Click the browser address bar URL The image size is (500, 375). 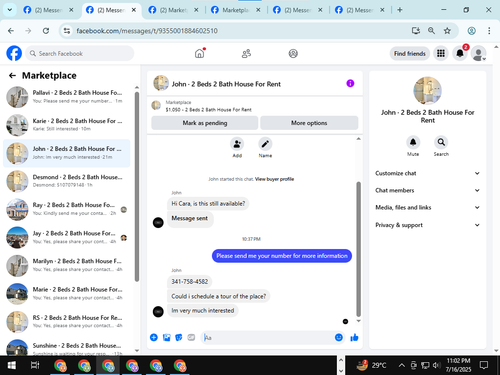147,31
